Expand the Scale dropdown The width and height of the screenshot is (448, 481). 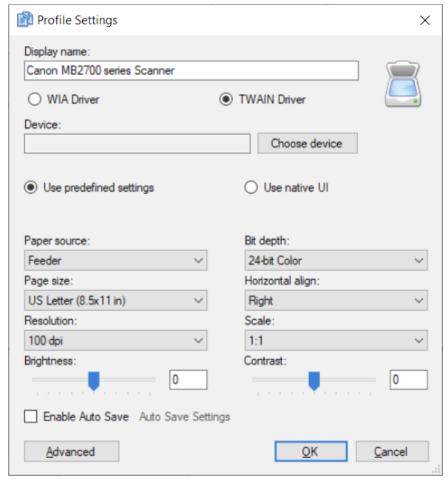(x=336, y=340)
